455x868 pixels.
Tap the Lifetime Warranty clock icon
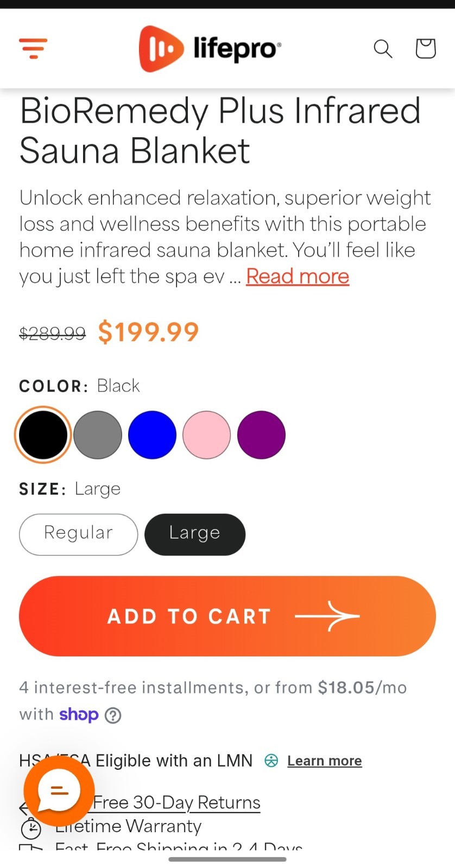(x=31, y=828)
